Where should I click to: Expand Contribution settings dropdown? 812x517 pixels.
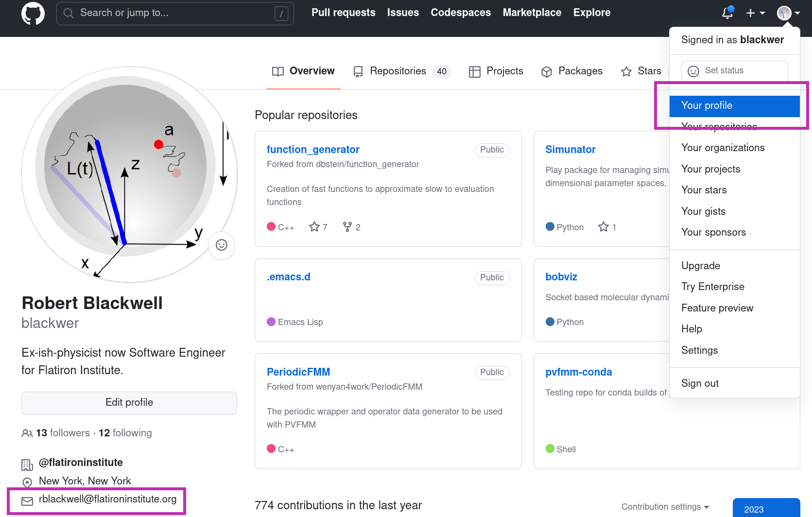pyautogui.click(x=665, y=507)
